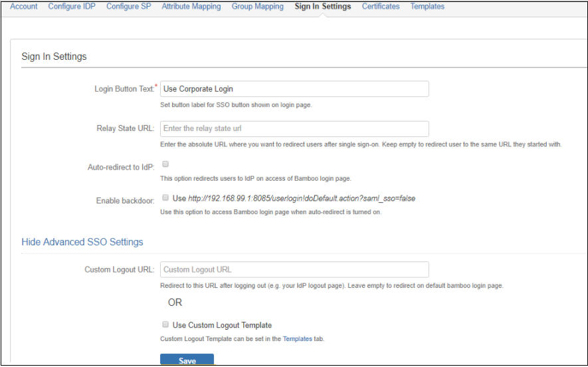Switch to Configure IDP tab
This screenshot has width=588, height=367.
[x=72, y=7]
